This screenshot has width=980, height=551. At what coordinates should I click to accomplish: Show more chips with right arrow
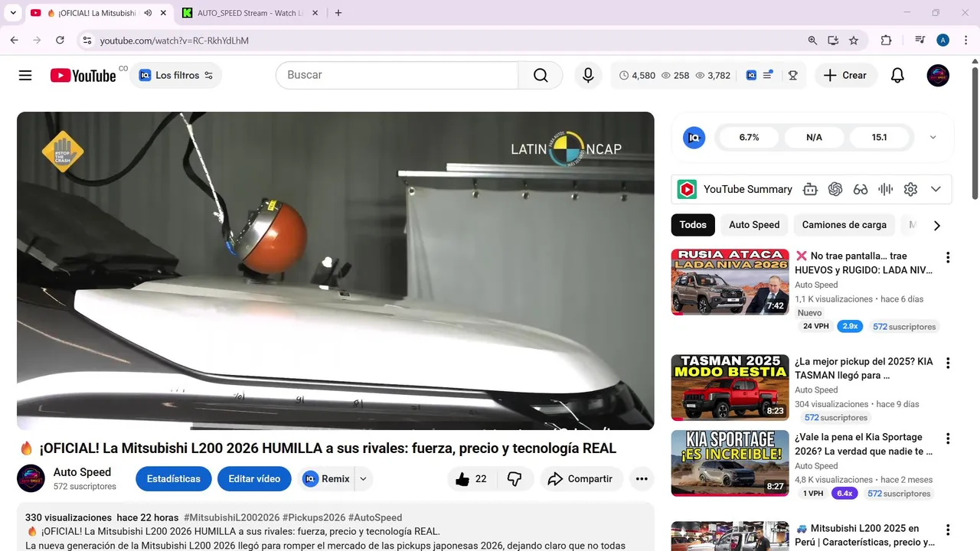936,225
